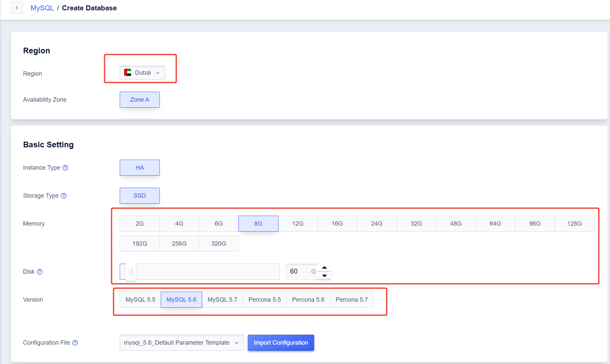
Task: Open the mysql_5.6 parameter template dropdown
Action: click(x=182, y=343)
